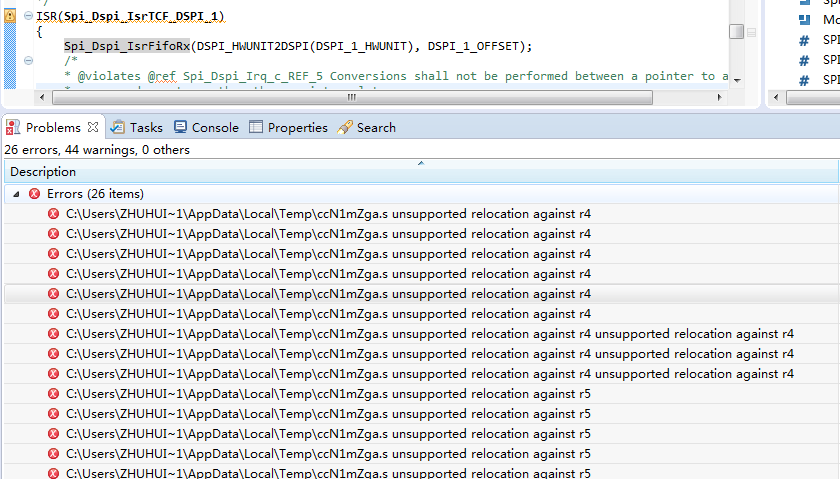
Task: Click the editor vertical scrollbar thumb
Action: pyautogui.click(x=737, y=32)
